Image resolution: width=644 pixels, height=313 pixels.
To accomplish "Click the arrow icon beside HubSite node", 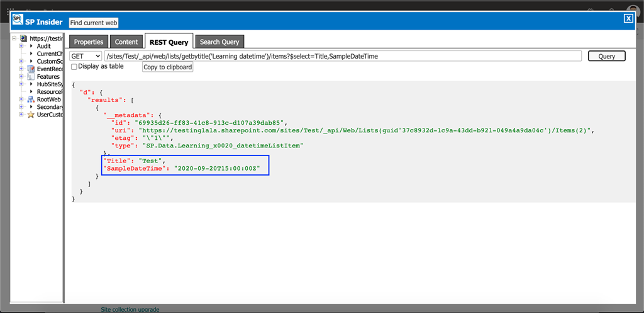I will pos(31,84).
